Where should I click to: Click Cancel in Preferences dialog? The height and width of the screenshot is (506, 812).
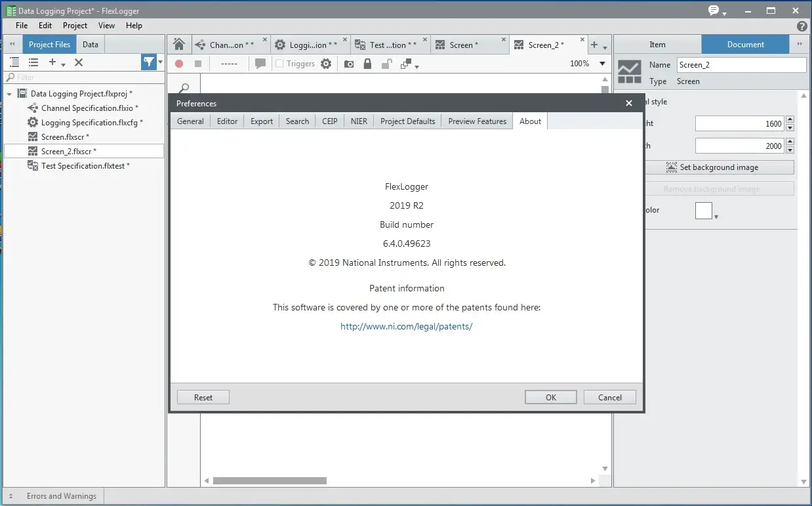point(610,397)
